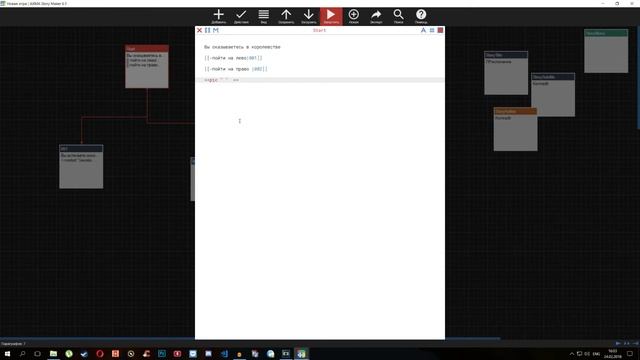This screenshot has width=640, height=360.
Task: Click the link line ending with 001
Action: coord(233,58)
